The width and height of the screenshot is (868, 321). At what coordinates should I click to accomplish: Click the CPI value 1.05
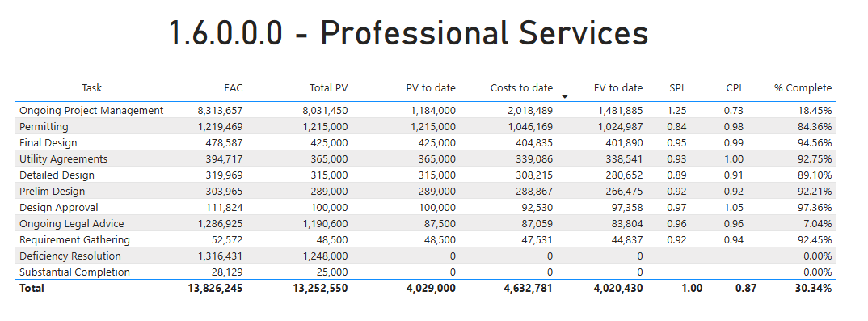point(734,208)
